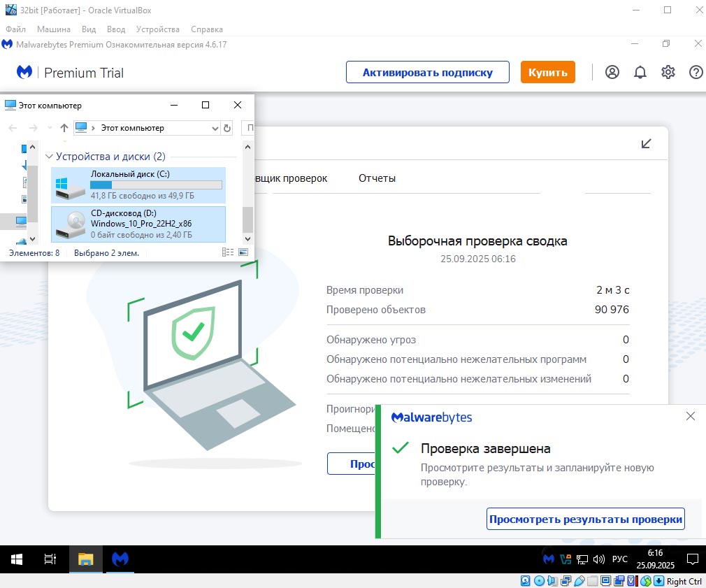Click 'Выбрано 2 элем.' status text
Screen dimensions: 706x588
(x=107, y=253)
